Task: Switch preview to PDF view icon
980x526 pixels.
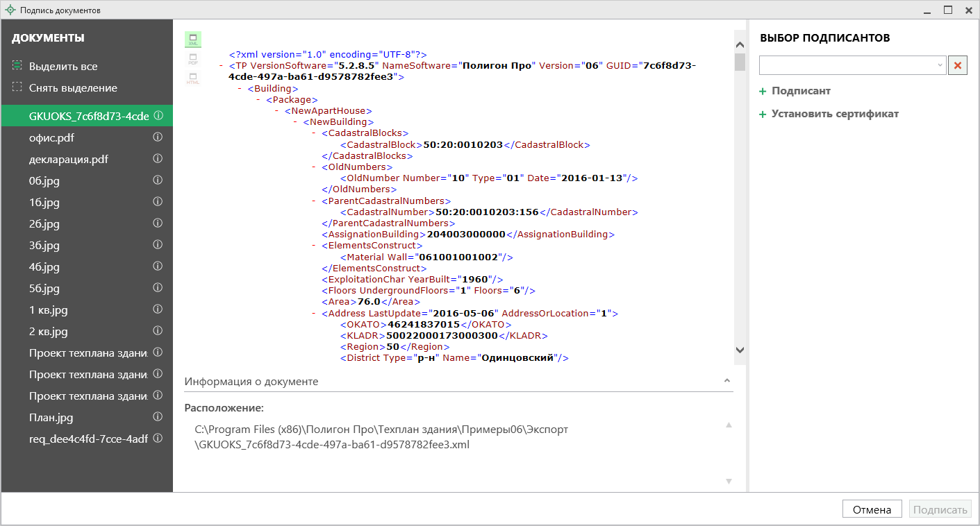Action: pos(193,60)
